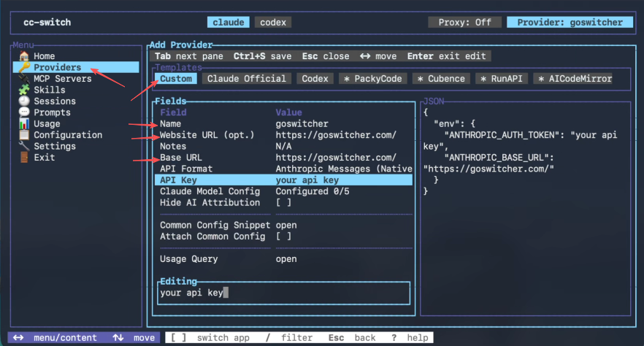Click the MCP Servers plug icon
Viewport: 644px width, 346px height.
pyautogui.click(x=24, y=78)
